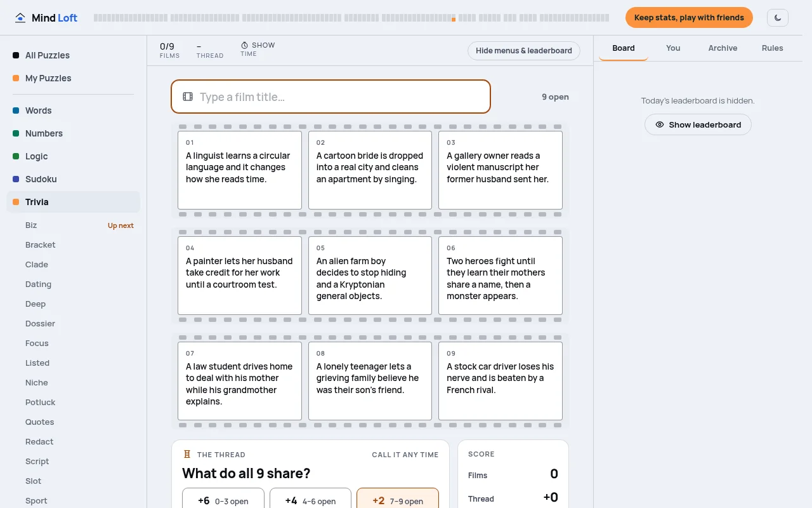Open the You tab
The height and width of the screenshot is (508, 812).
673,48
